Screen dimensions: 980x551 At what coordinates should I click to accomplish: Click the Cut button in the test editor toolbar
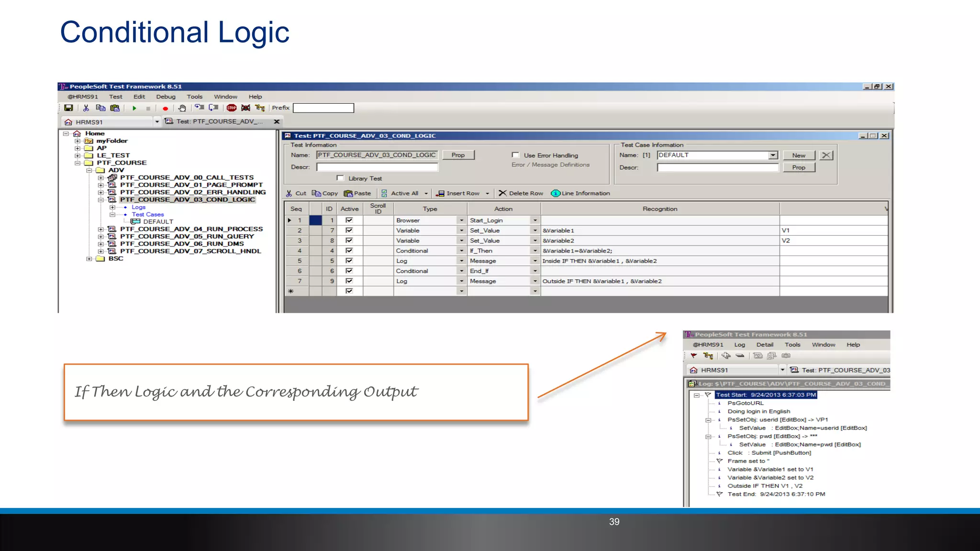click(296, 193)
